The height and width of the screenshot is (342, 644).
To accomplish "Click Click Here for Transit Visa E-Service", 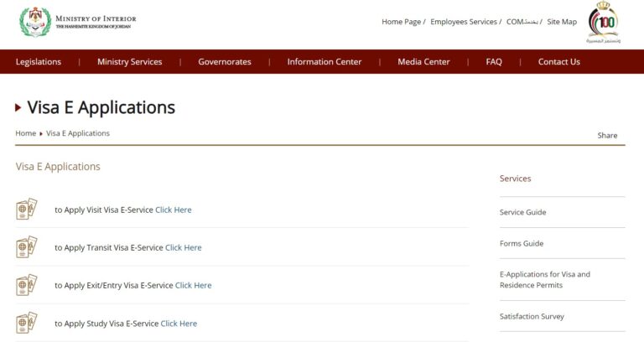I will 184,248.
